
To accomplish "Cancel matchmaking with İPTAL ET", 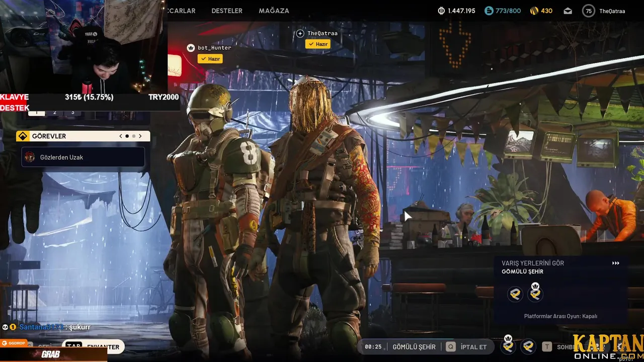I will (474, 347).
